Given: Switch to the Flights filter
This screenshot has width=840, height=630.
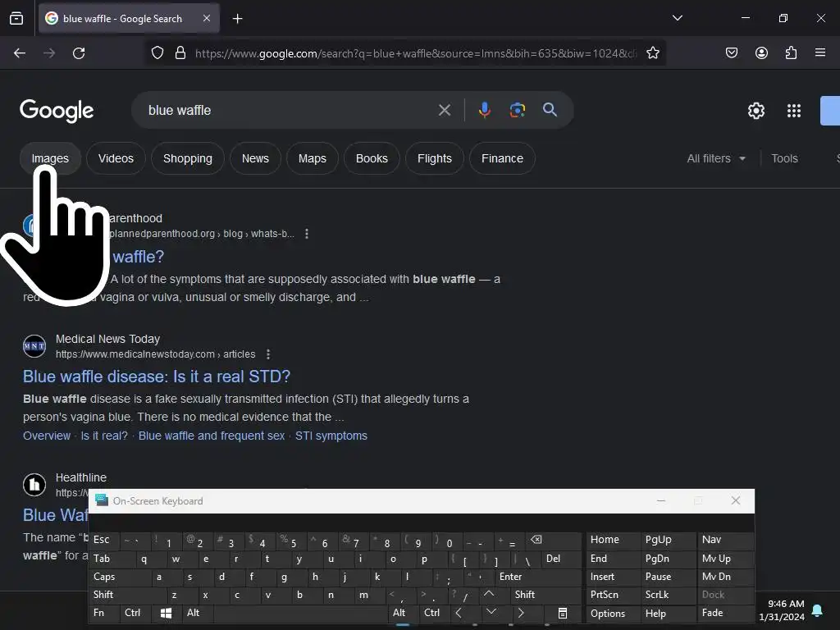Looking at the screenshot, I should pos(435,158).
